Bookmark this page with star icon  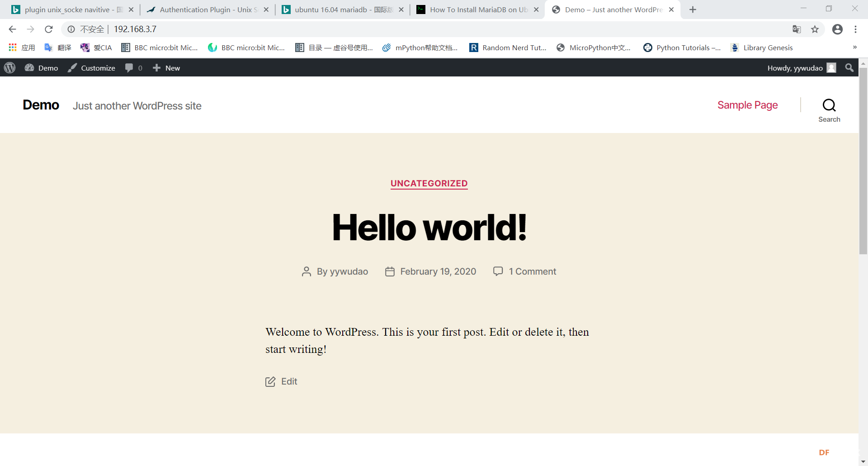(815, 29)
